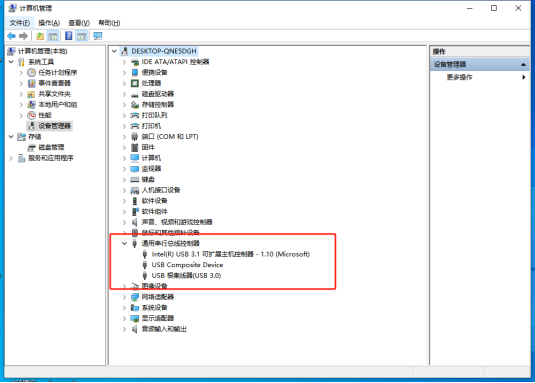
Task: Select the 软件组件 category label
Action: tap(154, 211)
